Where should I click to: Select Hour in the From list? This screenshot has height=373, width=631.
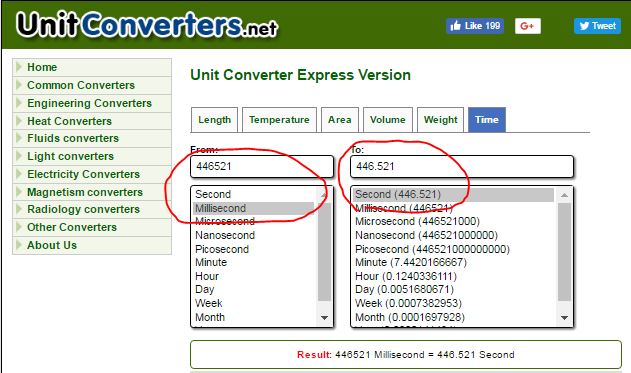point(254,276)
